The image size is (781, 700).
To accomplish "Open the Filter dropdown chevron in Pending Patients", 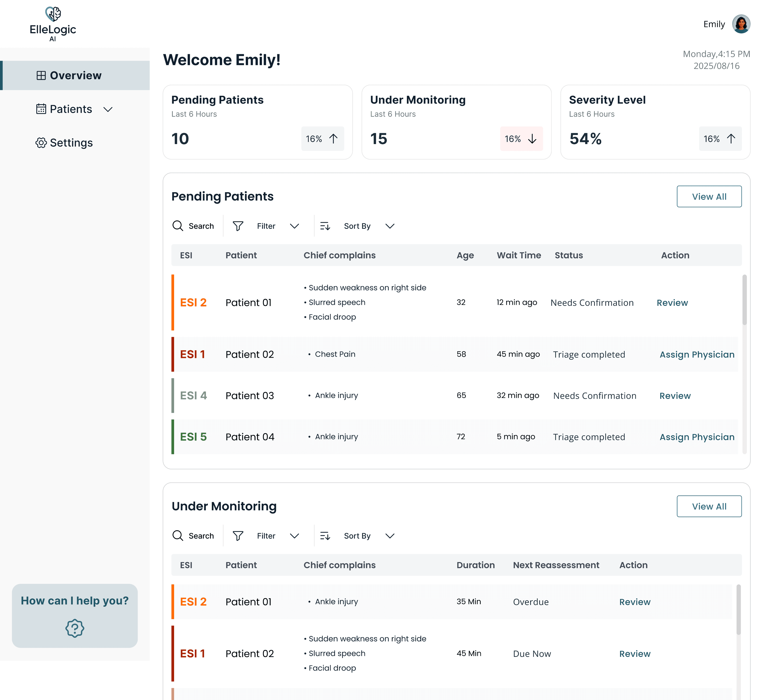I will tap(295, 226).
